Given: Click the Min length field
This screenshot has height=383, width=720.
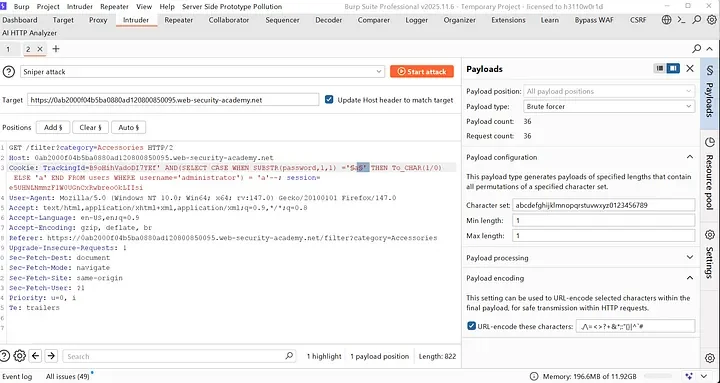Looking at the screenshot, I should (x=603, y=220).
